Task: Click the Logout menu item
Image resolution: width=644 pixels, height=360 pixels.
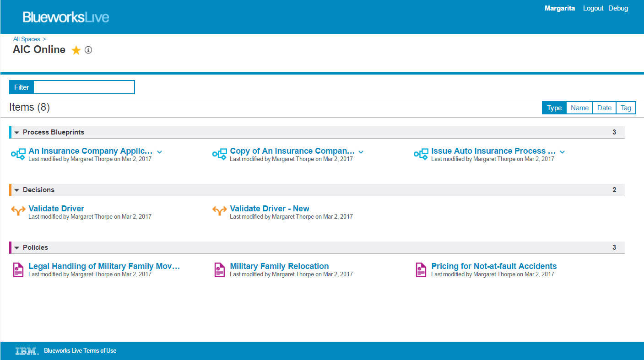Action: [593, 8]
